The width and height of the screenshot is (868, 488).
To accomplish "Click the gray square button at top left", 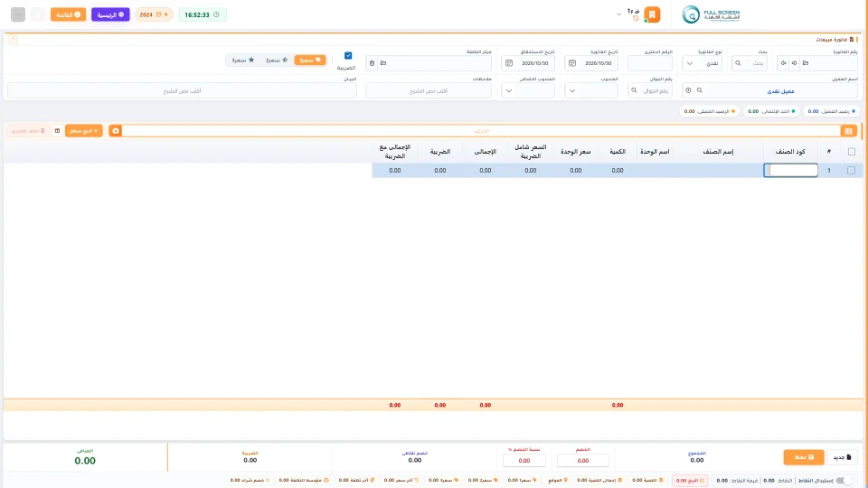I will [x=18, y=14].
